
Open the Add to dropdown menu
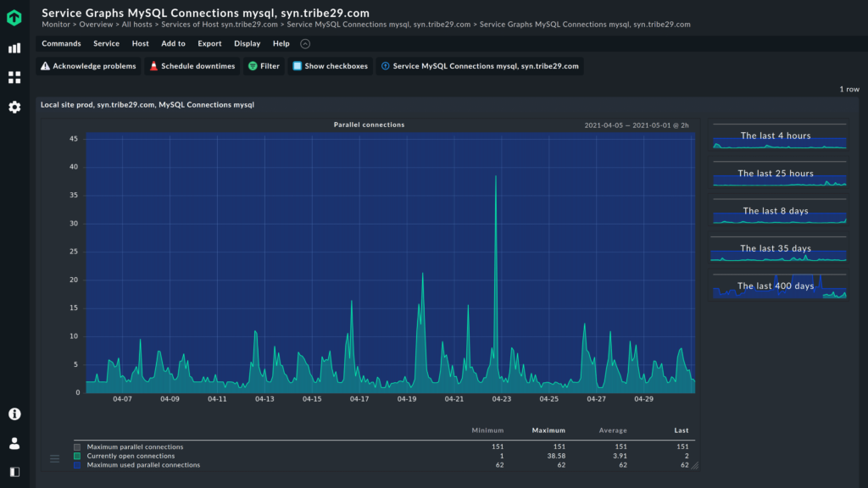[173, 43]
